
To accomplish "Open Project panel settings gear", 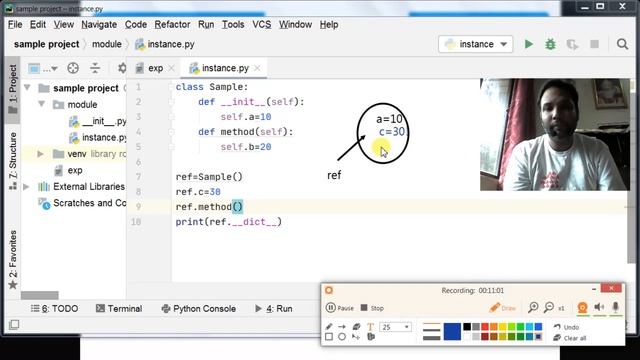I will point(122,68).
